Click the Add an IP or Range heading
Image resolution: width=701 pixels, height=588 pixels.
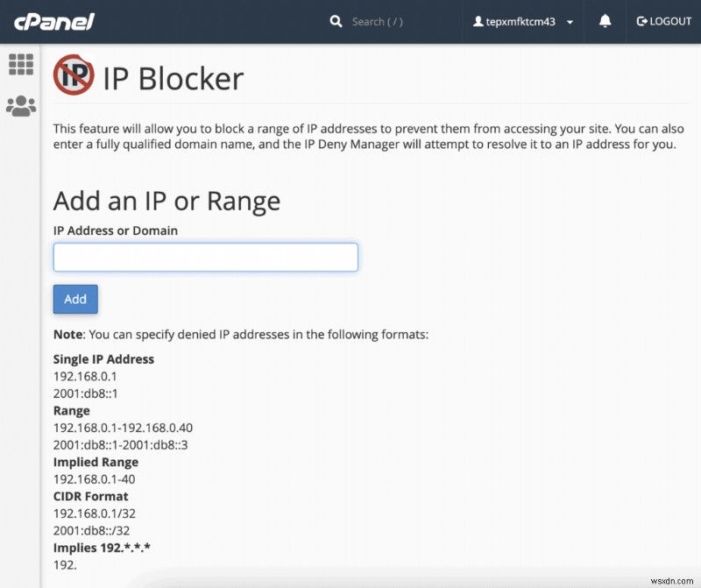click(x=166, y=201)
